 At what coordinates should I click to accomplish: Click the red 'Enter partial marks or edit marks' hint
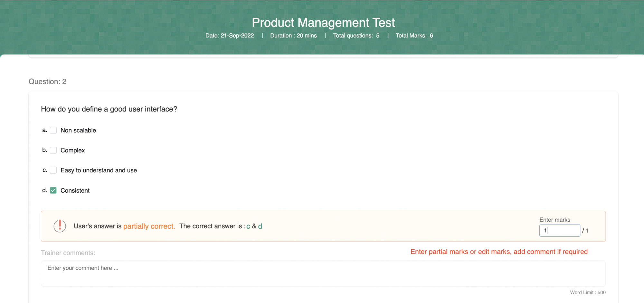click(499, 252)
